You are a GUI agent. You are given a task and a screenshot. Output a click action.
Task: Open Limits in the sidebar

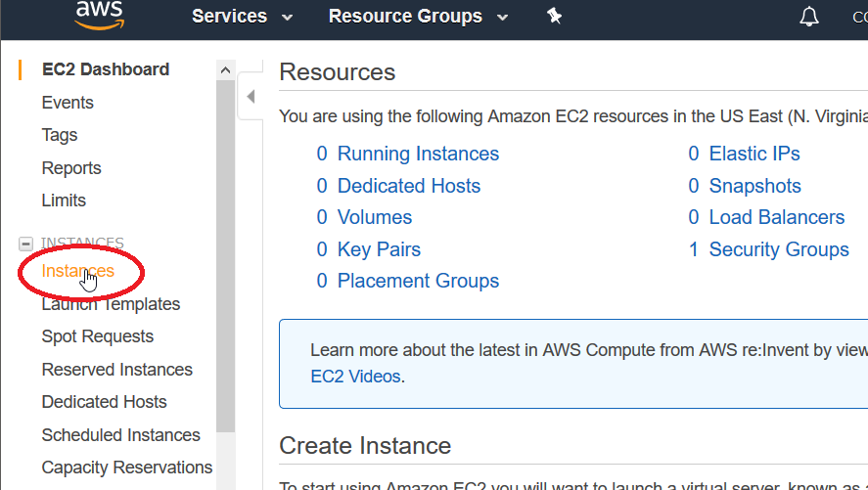(x=64, y=200)
